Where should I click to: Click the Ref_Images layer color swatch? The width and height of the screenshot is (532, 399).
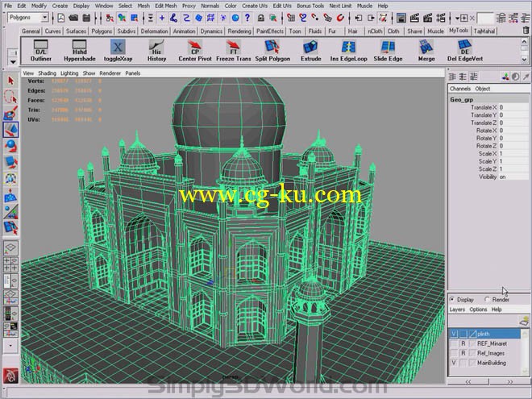[472, 353]
